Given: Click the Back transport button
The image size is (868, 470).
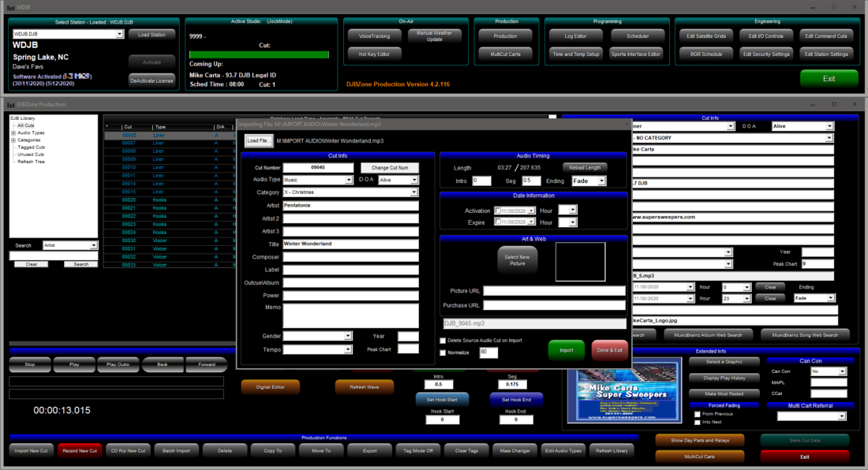Looking at the screenshot, I should click(163, 364).
